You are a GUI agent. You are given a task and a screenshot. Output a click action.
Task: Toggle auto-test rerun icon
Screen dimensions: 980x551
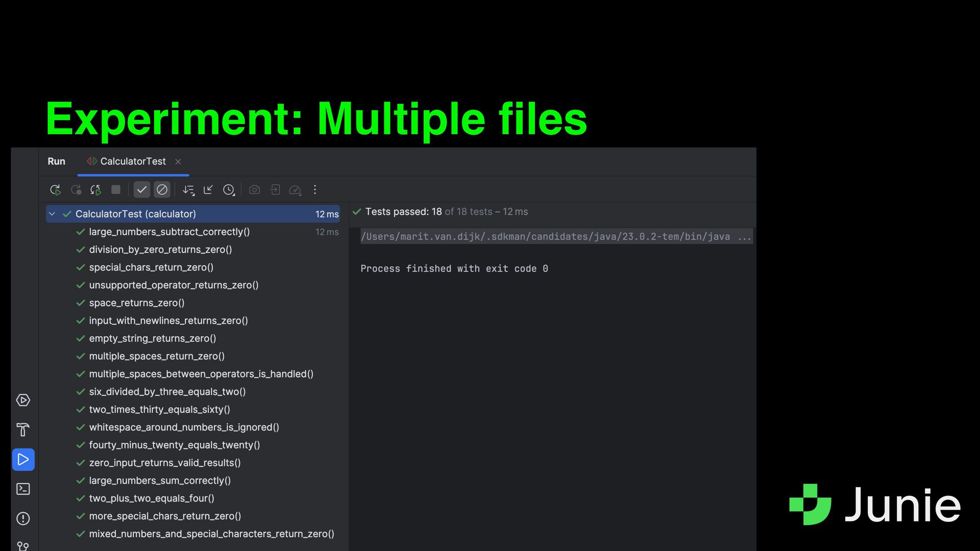coord(95,190)
